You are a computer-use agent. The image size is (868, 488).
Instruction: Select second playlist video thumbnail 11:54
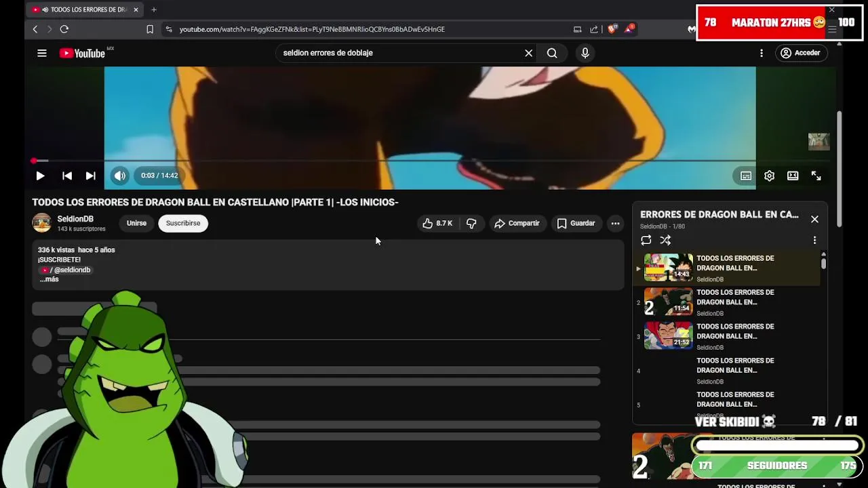668,302
